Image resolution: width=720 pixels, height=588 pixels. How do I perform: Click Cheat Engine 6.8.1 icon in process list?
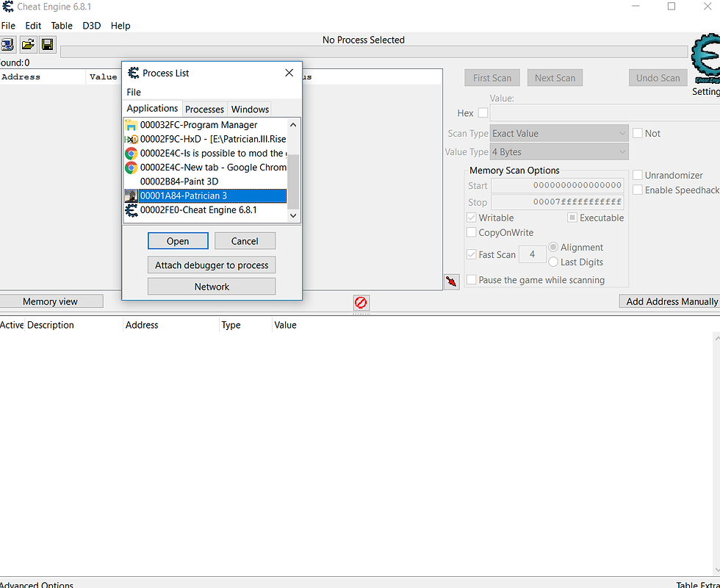click(x=132, y=210)
